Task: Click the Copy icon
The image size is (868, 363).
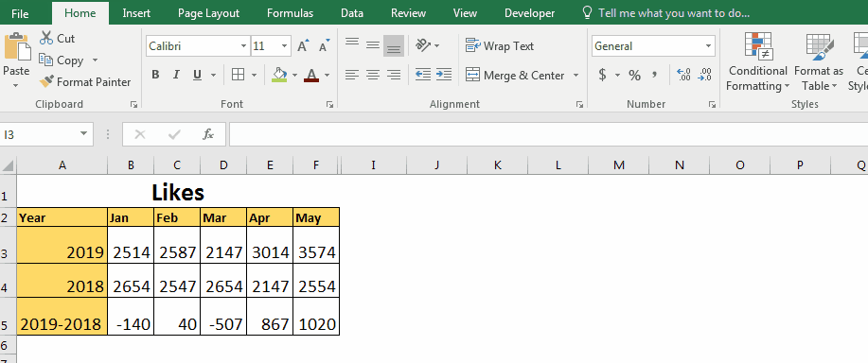Action: [46, 60]
